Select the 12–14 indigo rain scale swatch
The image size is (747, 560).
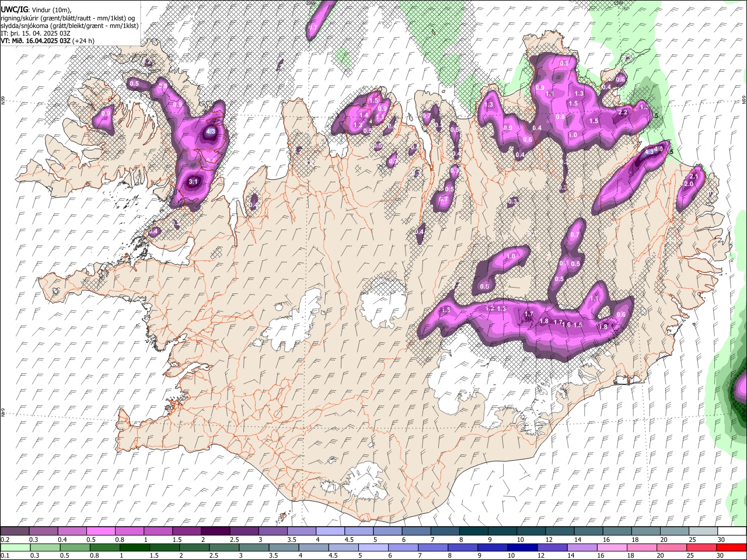pos(553,547)
